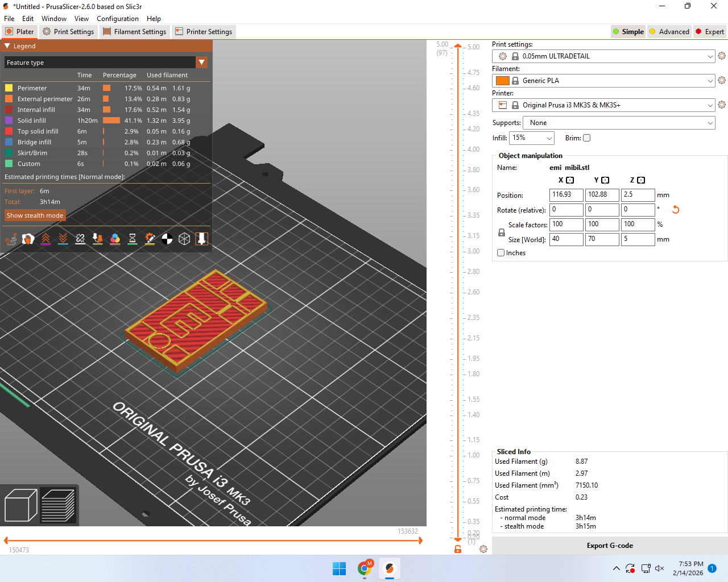Toggle shells visibility cube icon
This screenshot has width=728, height=582.
click(184, 239)
